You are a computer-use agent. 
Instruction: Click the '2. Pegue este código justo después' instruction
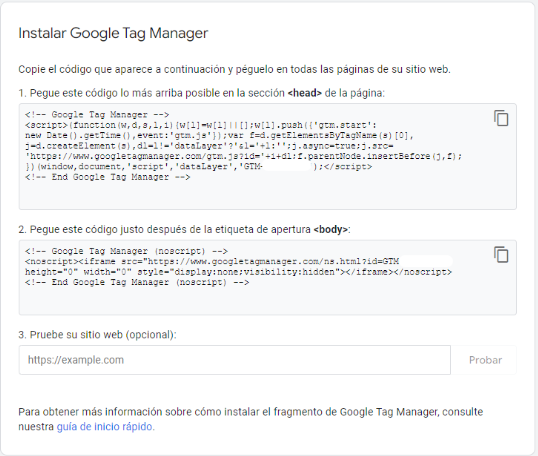[185, 229]
